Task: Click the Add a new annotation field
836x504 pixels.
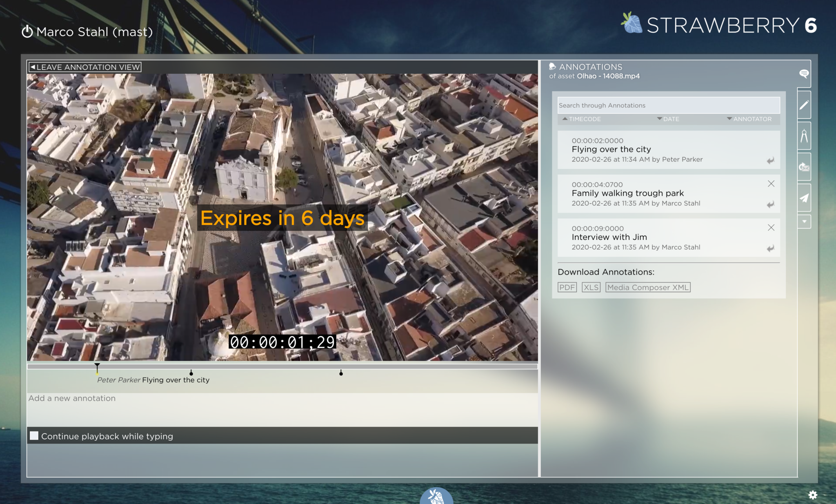Action: pos(282,409)
